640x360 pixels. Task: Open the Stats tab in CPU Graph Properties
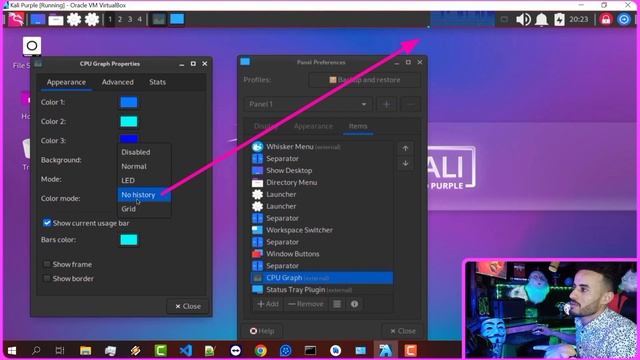point(158,82)
